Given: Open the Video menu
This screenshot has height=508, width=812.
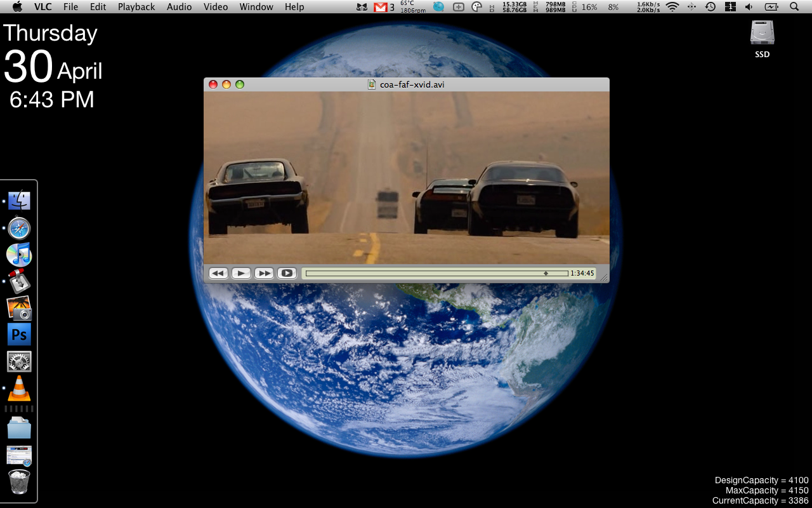Looking at the screenshot, I should (216, 7).
